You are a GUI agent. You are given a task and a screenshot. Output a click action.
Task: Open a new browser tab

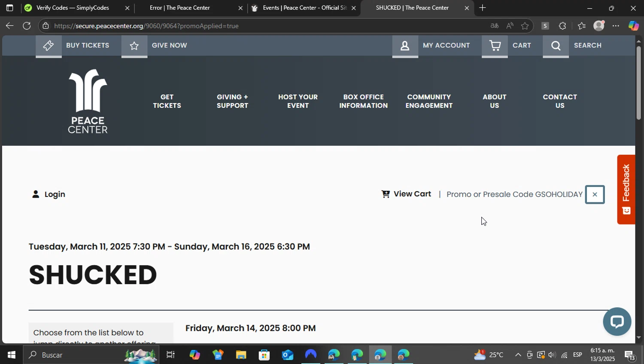pyautogui.click(x=483, y=8)
